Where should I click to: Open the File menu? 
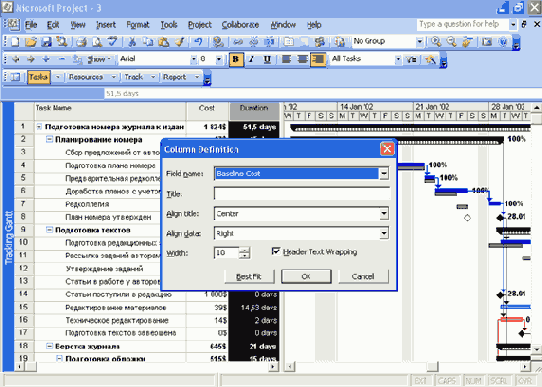[x=31, y=25]
